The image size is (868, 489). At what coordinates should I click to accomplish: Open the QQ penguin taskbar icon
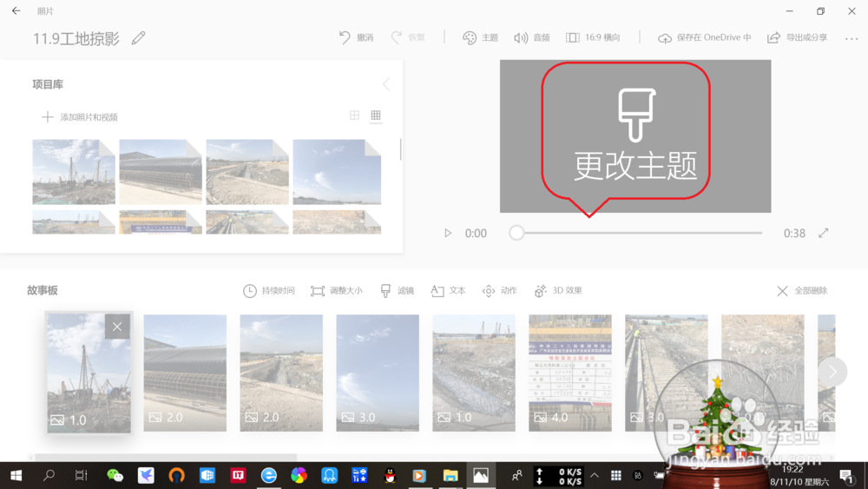click(390, 475)
